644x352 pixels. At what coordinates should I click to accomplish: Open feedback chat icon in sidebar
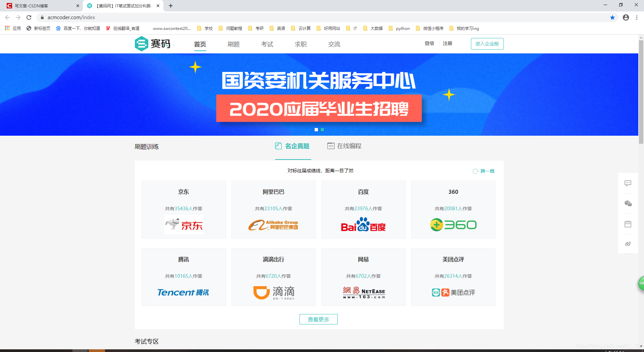coord(628,183)
